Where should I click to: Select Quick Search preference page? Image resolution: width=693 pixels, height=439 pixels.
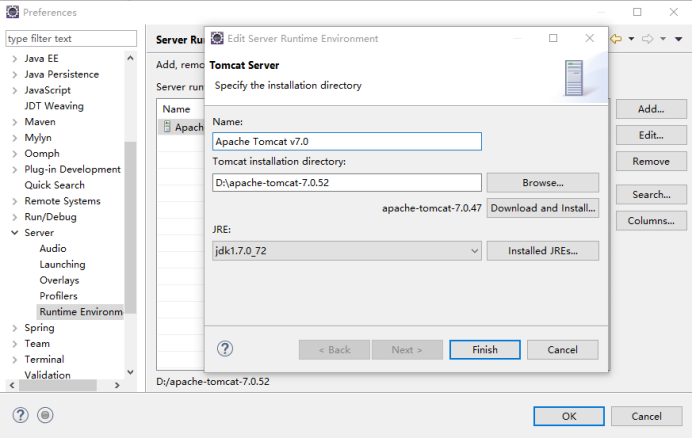click(x=54, y=185)
